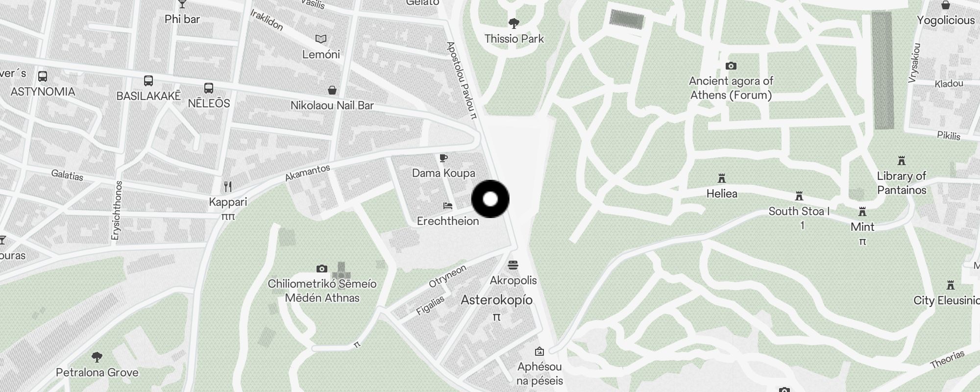980x392 pixels.
Task: Click the Phi bar cocktail glass icon
Action: click(182, 4)
